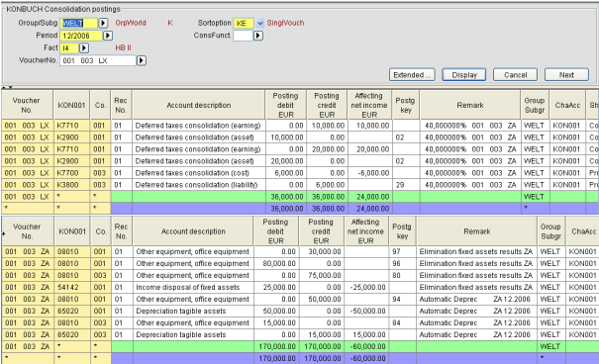Image resolution: width=599 pixels, height=364 pixels.
Task: Select upper table's Posting credit EUR header
Action: tap(327, 105)
